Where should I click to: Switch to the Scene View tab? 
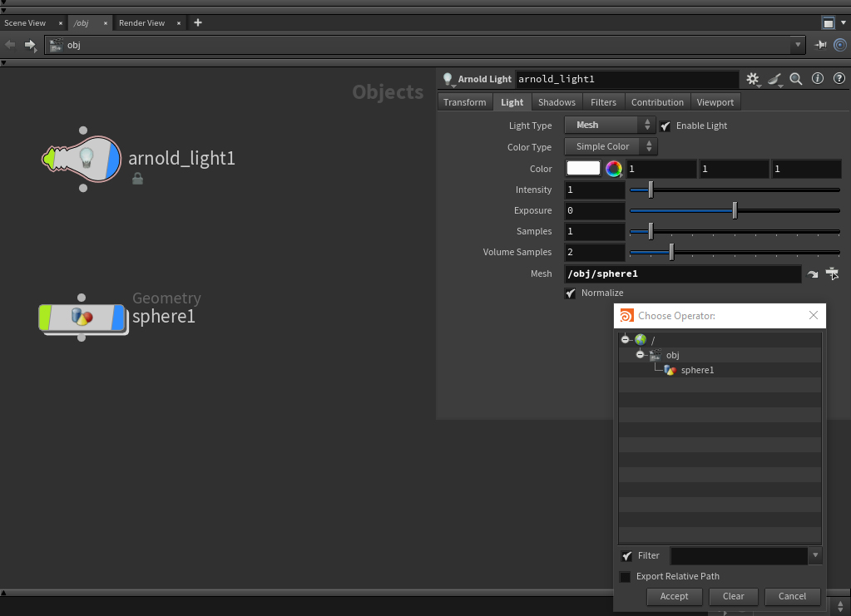pos(25,22)
